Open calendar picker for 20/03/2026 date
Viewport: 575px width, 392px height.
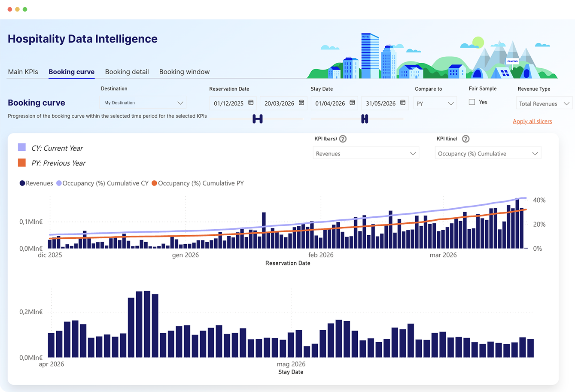[301, 103]
